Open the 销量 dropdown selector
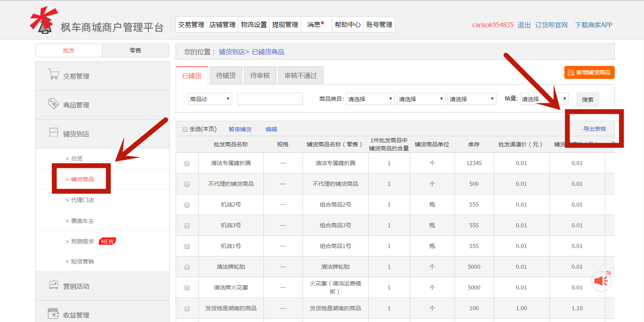The height and width of the screenshot is (322, 644). click(544, 99)
